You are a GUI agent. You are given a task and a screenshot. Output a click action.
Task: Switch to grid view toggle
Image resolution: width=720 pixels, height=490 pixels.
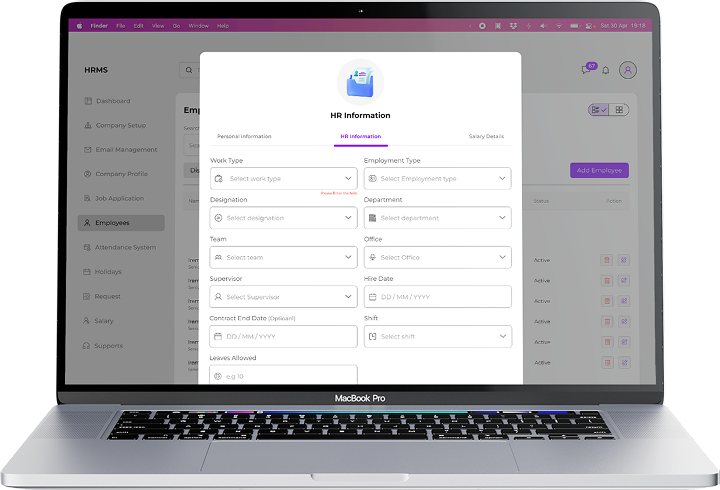pos(619,110)
